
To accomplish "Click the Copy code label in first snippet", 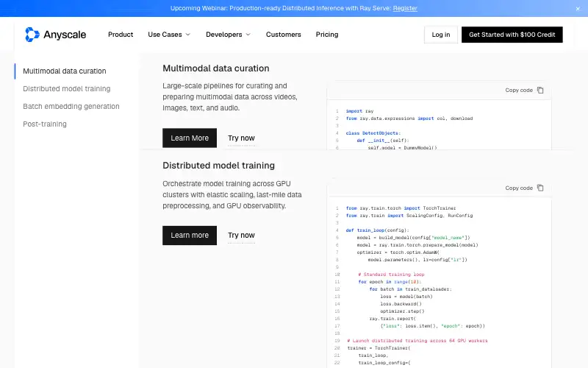I will (519, 90).
